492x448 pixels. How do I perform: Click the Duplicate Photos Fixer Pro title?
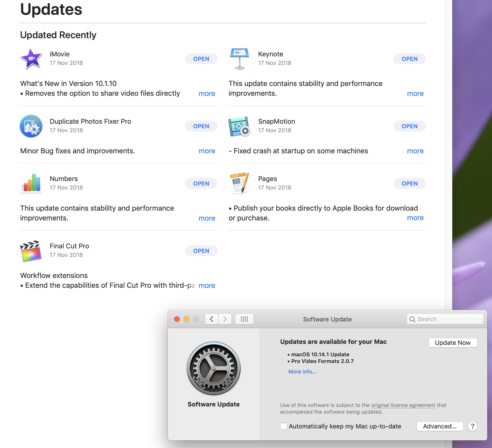pyautogui.click(x=90, y=121)
